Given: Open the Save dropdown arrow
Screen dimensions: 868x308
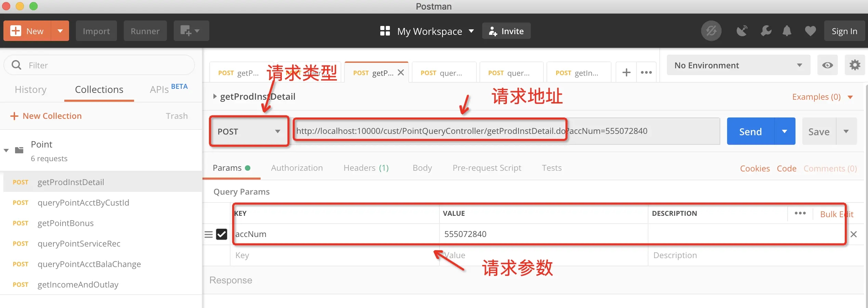Looking at the screenshot, I should (x=846, y=131).
